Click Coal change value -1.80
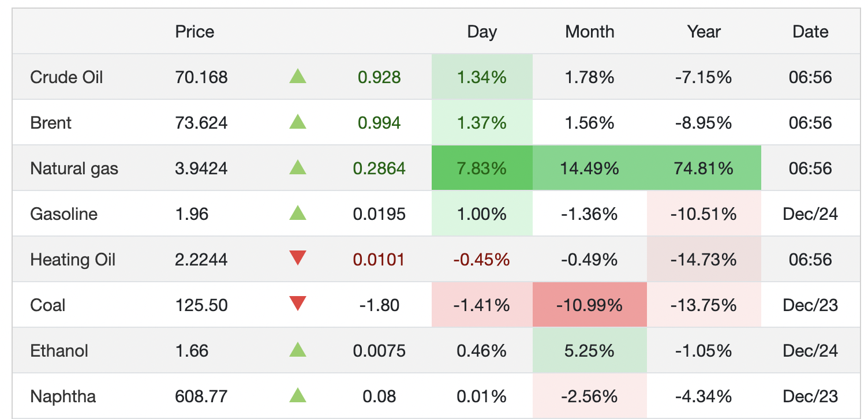This screenshot has width=868, height=419. click(379, 305)
